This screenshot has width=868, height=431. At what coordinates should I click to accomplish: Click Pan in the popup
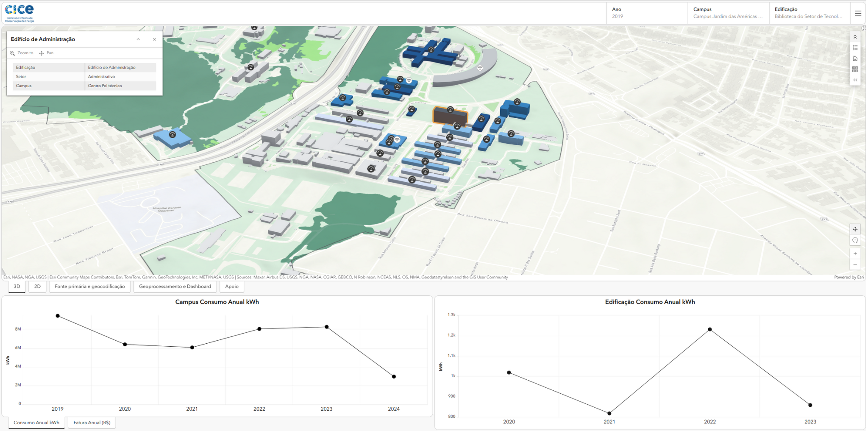tap(46, 53)
